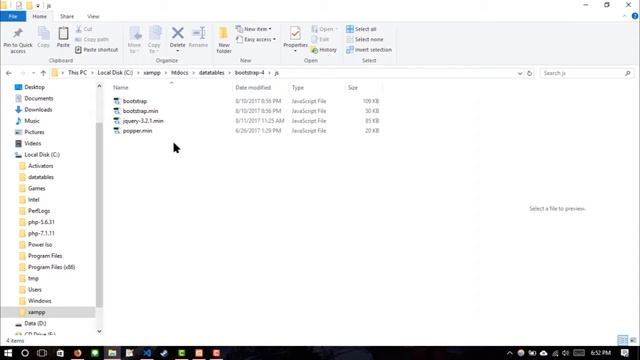
Task: Click xampp in the breadcrumb path
Action: click(152, 73)
